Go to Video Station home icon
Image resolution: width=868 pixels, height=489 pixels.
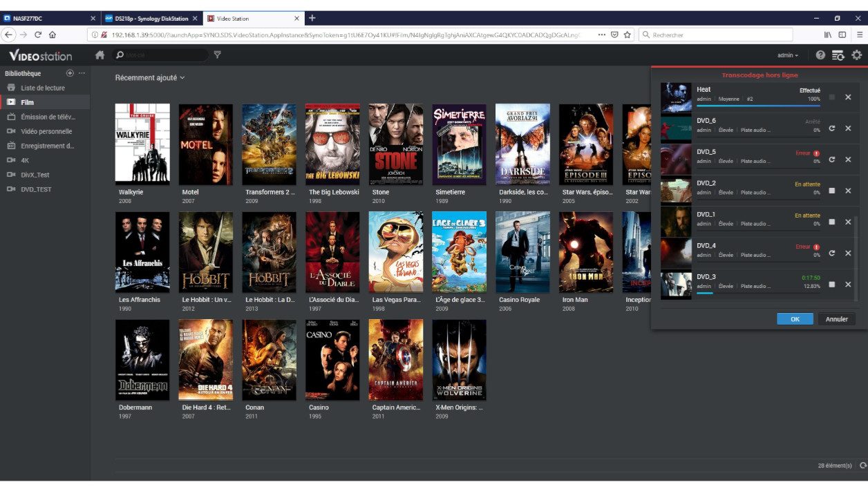tap(100, 55)
